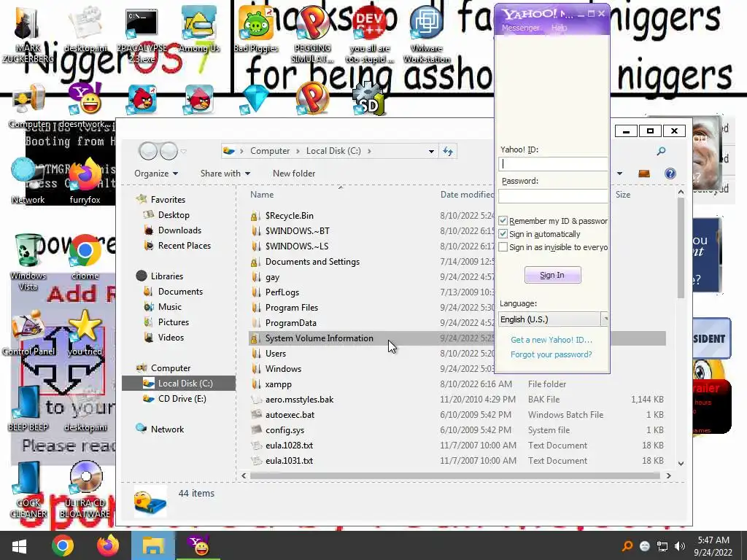Sort files by the Name column header
Viewport: 747px width, 560px height.
click(262, 194)
